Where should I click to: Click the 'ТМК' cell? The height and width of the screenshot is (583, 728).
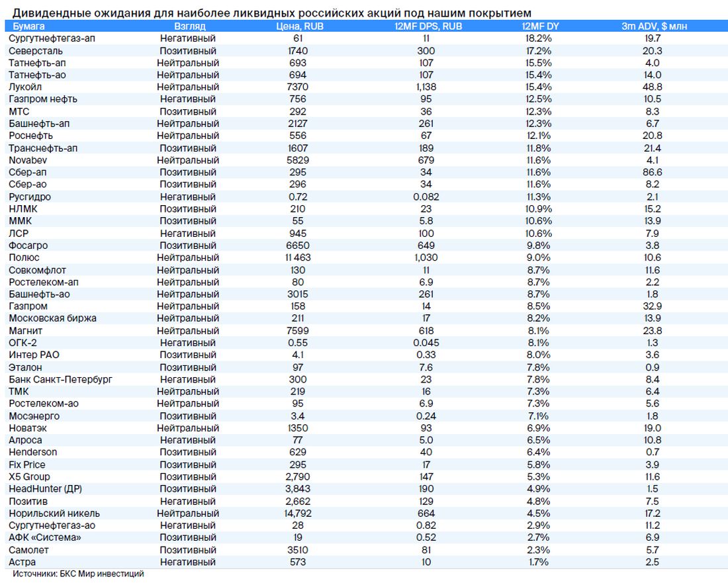tap(19, 392)
